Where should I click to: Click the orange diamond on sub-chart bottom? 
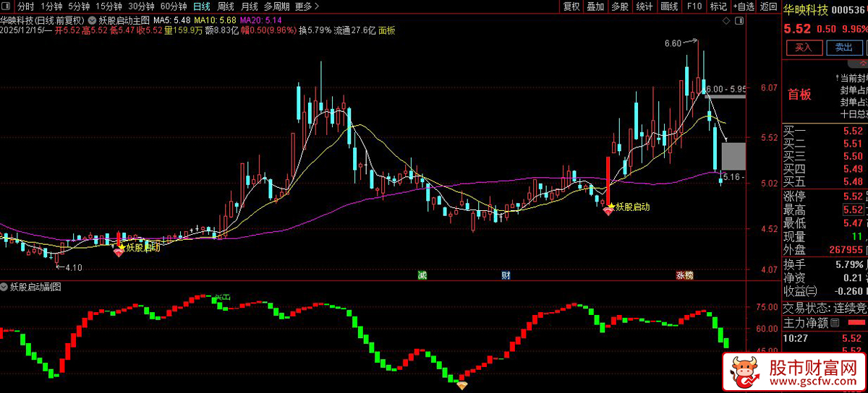tap(461, 386)
